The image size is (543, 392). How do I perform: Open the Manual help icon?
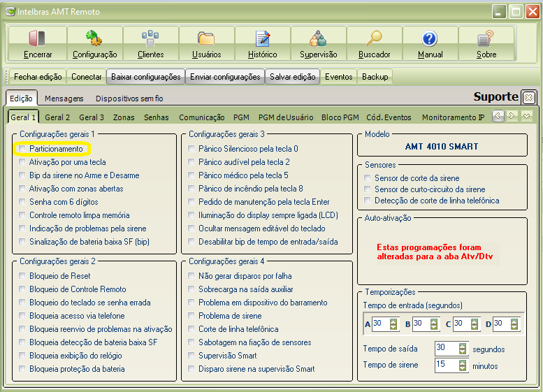point(430,38)
